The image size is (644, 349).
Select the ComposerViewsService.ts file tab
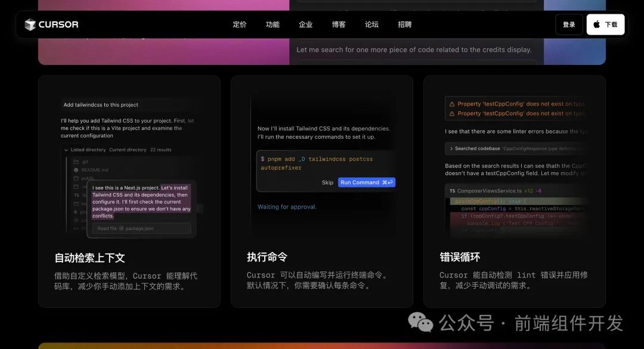coord(490,191)
